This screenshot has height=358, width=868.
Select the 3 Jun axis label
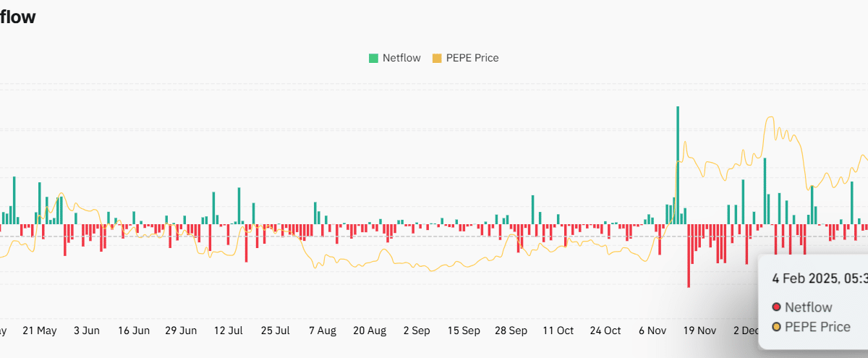click(87, 331)
